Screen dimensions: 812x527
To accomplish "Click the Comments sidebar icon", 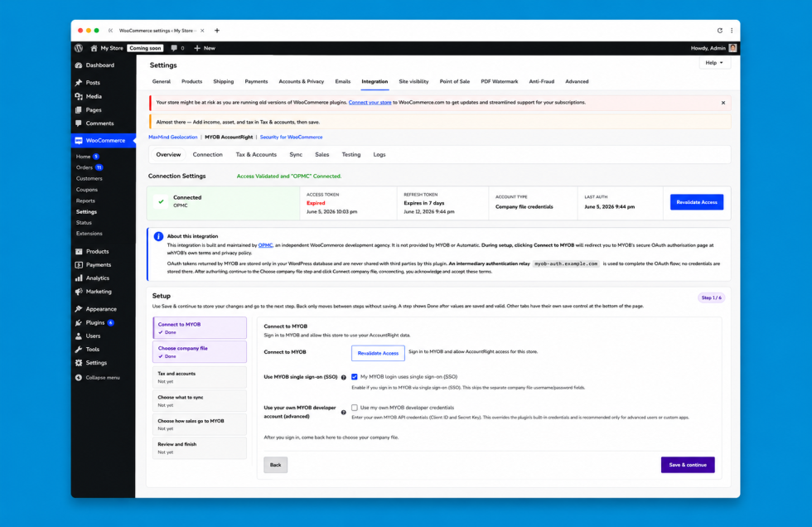I will coord(79,123).
